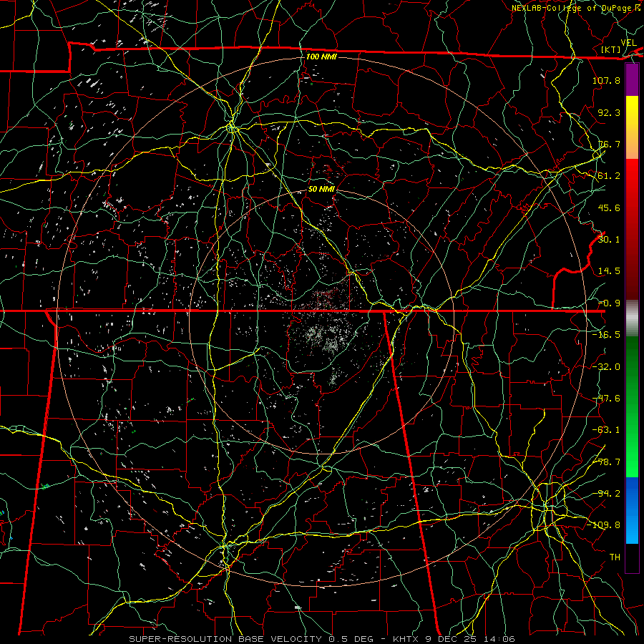The width and height of the screenshot is (644, 644).
Task: Click the -78.7 velocity scale value
Action: pos(606,462)
